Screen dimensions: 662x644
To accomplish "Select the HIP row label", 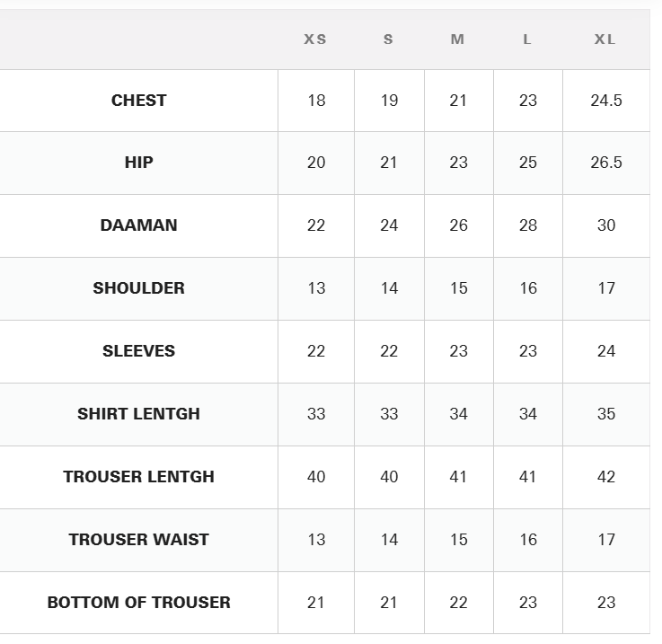I will (139, 163).
